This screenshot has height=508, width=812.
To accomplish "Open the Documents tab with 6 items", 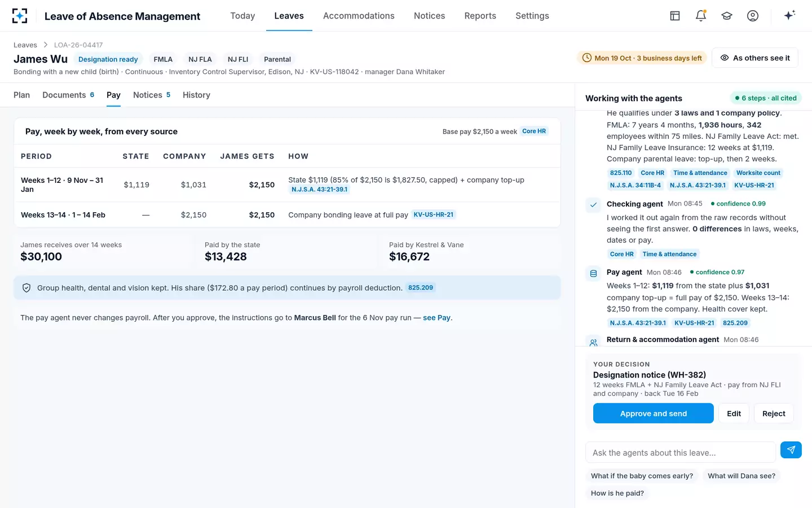I will tap(68, 95).
